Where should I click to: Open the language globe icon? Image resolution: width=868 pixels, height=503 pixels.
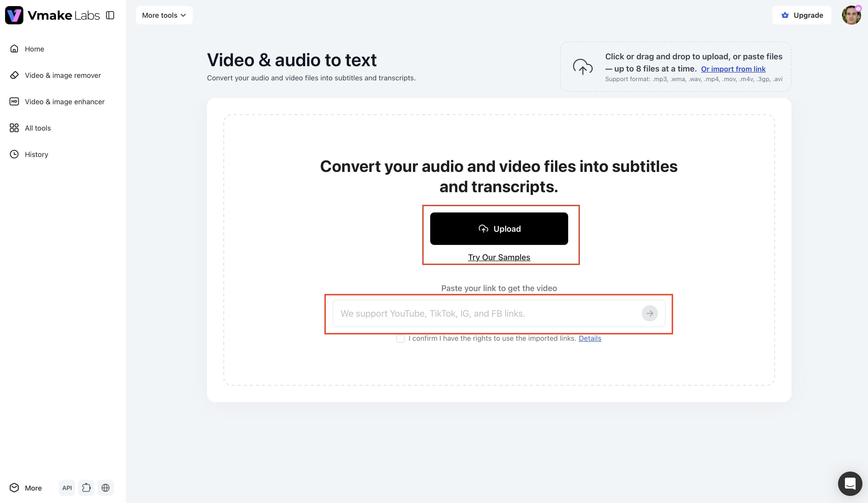tap(106, 488)
